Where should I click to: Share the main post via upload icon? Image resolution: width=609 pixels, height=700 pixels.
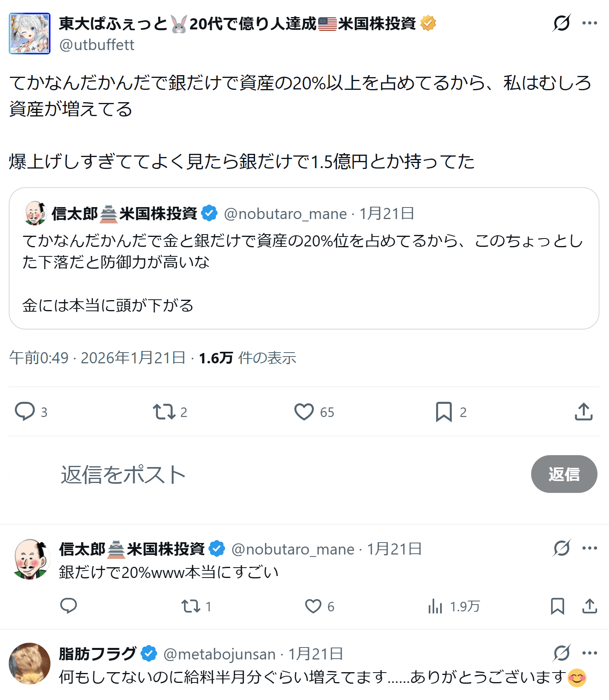click(x=584, y=412)
